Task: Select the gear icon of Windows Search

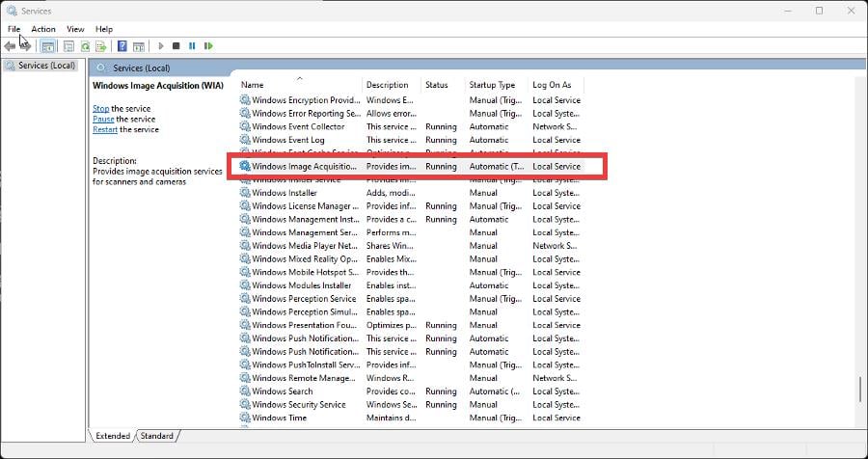Action: [x=245, y=391]
